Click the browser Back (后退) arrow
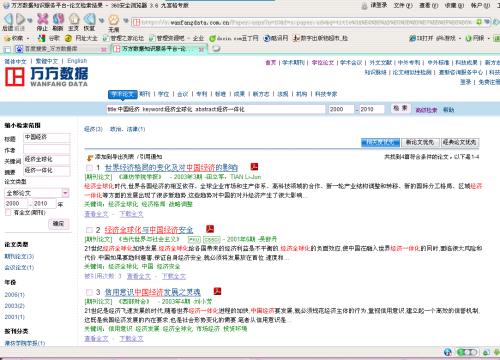Screen dimensions: 500x360 [8, 19]
